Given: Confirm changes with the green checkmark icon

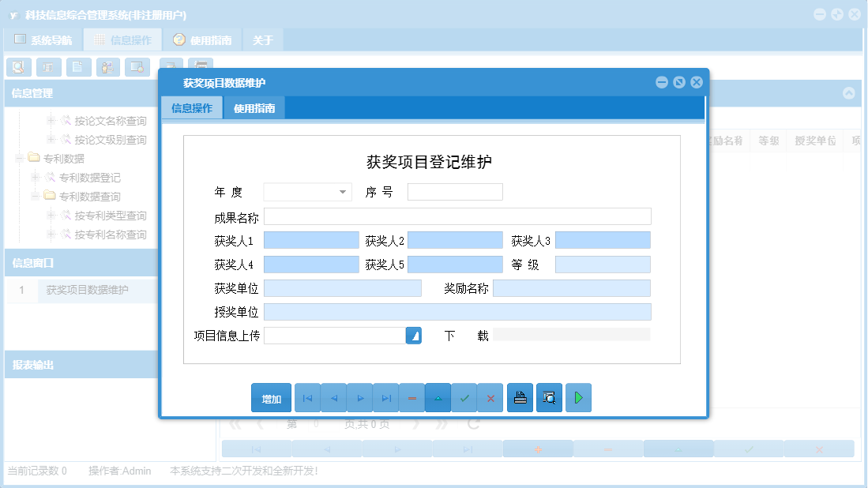Looking at the screenshot, I should [x=464, y=397].
